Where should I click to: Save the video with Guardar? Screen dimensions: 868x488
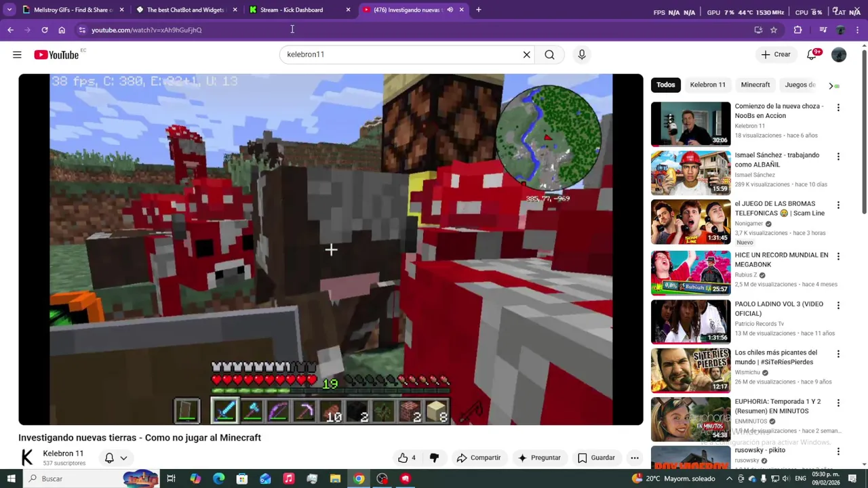coord(596,457)
